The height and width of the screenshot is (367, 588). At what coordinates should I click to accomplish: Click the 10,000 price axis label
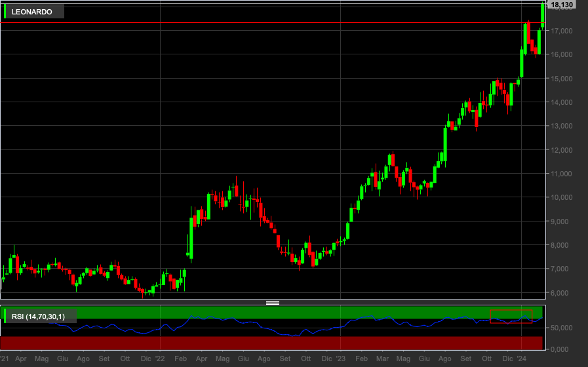(x=561, y=197)
